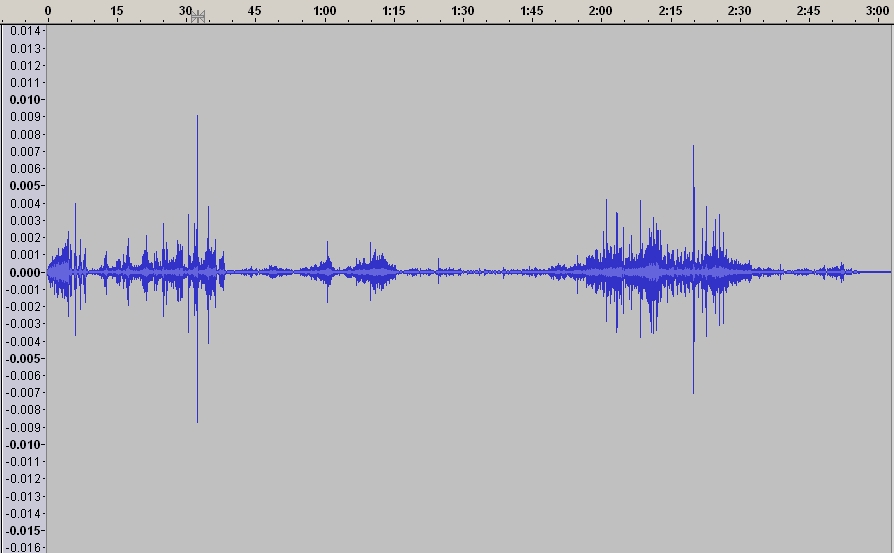
Task: Click the 1:45 mark on the timeline
Action: coord(531,10)
